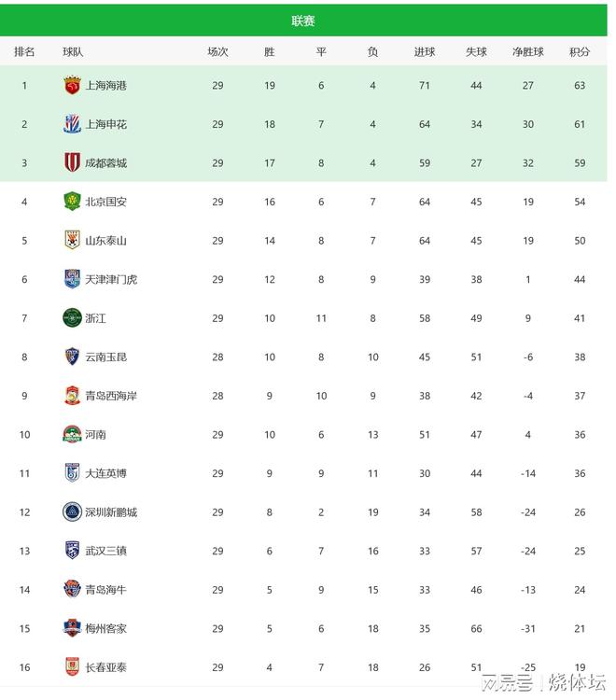
Task: Click the 积分 column header
Action: tap(580, 52)
